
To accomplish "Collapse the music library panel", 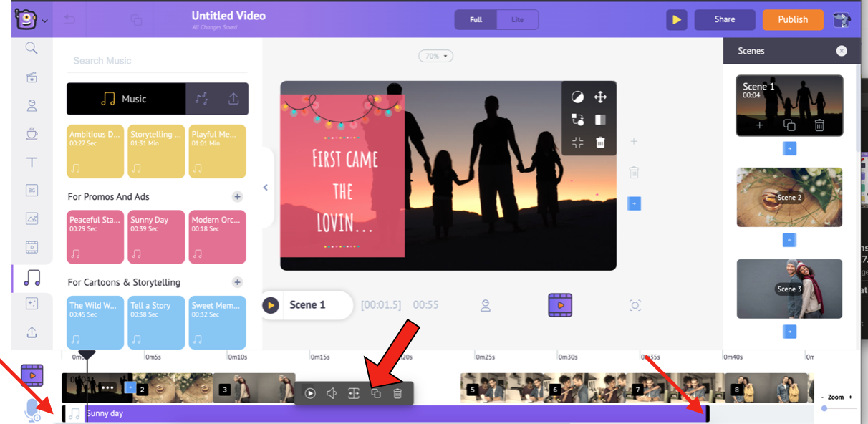I will point(265,188).
